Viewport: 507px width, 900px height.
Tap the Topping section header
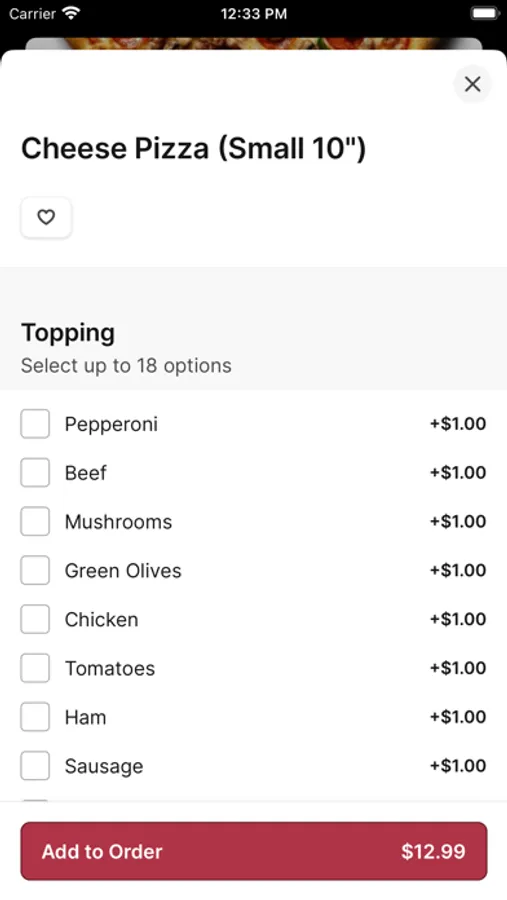(x=68, y=333)
